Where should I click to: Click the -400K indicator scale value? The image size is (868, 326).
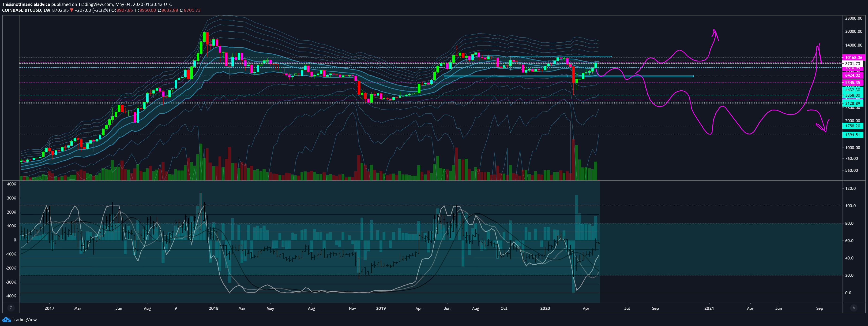pyautogui.click(x=11, y=296)
